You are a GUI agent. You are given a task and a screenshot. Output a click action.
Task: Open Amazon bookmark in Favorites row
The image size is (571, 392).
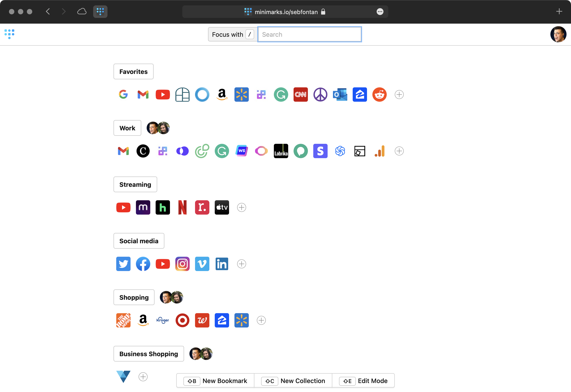tap(222, 95)
